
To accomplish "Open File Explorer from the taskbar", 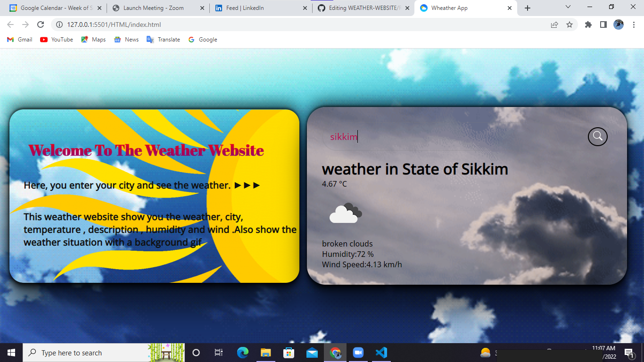I will tap(265, 353).
